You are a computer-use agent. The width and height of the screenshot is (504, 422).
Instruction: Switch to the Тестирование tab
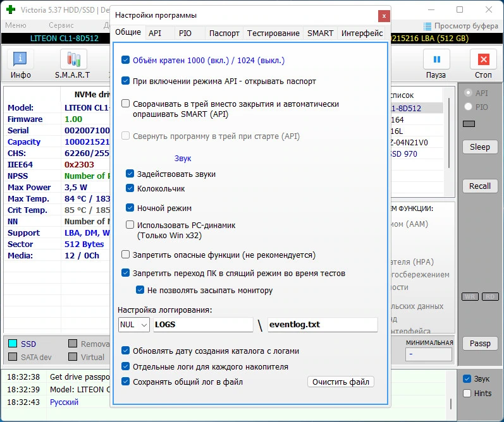(273, 33)
